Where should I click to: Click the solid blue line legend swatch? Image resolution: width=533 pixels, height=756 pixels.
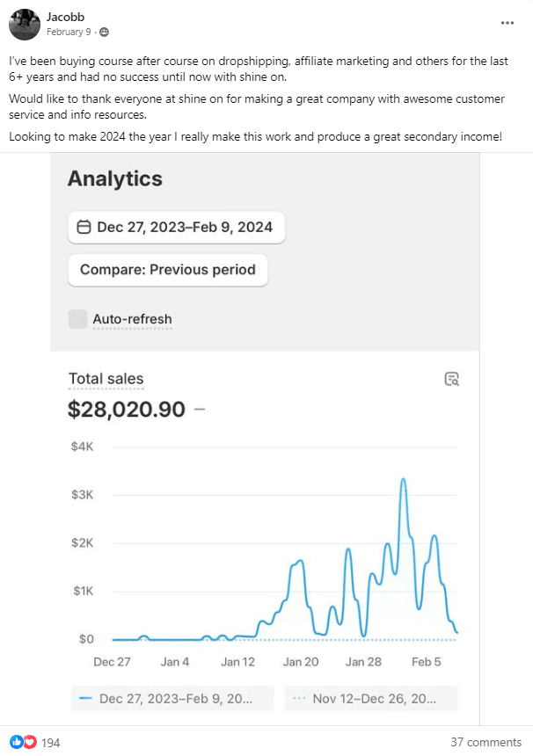[85, 699]
